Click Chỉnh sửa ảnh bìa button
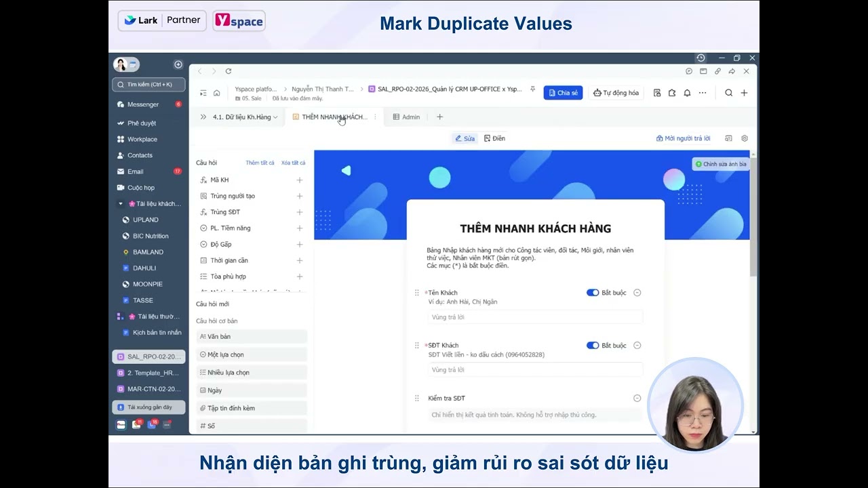The image size is (868, 488). click(x=721, y=164)
